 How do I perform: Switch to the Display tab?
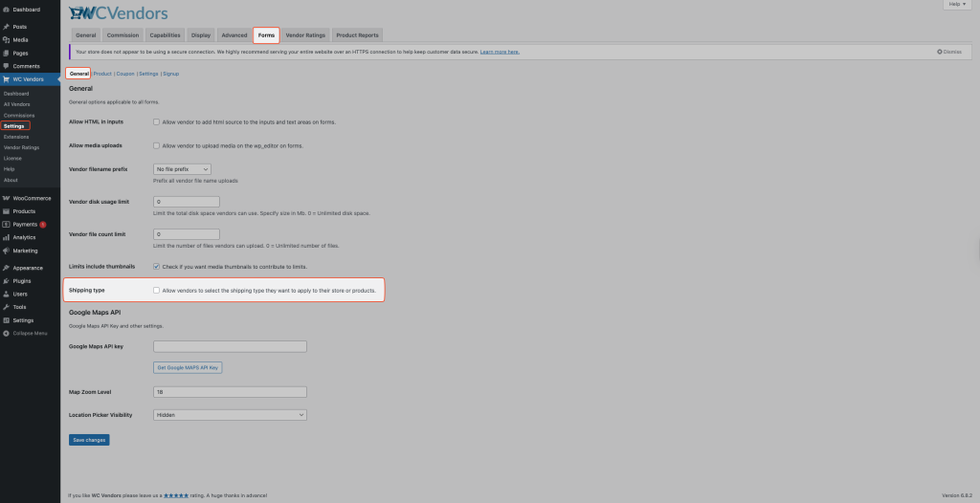pos(201,35)
